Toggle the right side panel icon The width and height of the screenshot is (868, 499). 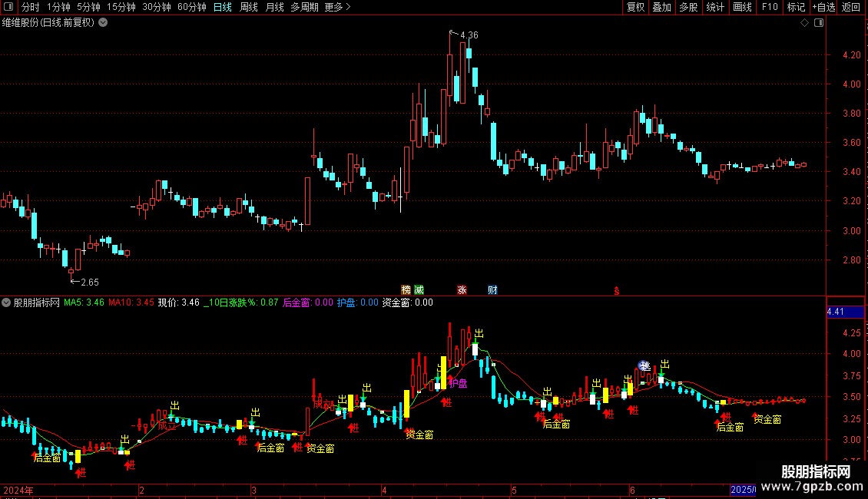pyautogui.click(x=819, y=23)
